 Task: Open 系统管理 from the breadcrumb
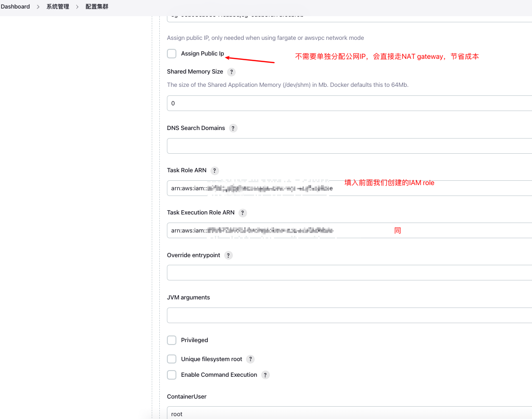57,7
